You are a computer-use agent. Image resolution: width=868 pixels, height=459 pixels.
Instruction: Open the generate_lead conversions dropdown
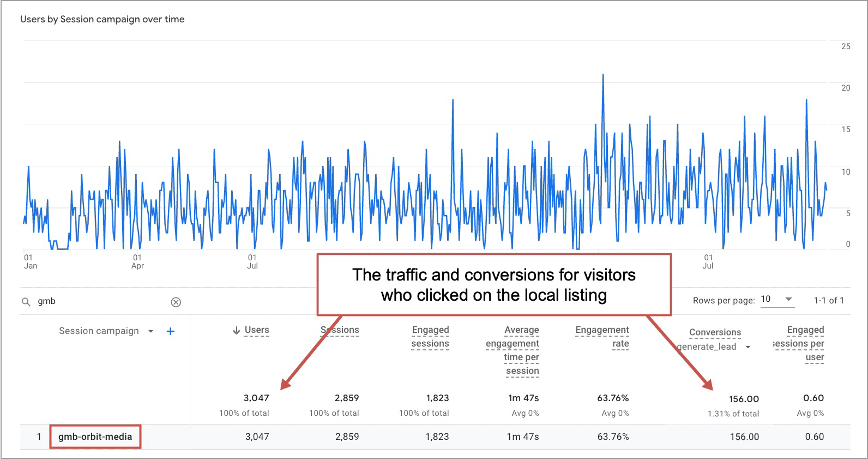click(748, 347)
